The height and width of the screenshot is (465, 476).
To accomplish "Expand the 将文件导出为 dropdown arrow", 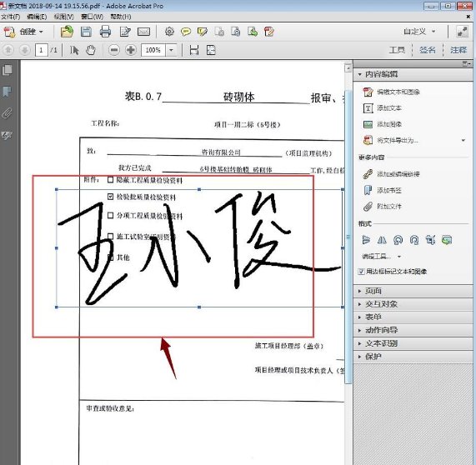I will coord(463,140).
